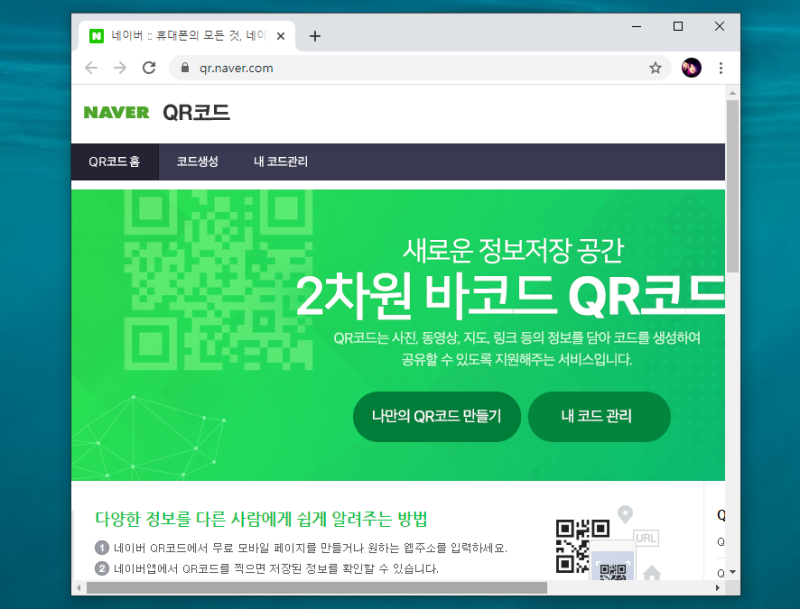Open the Chrome profile avatar

pyautogui.click(x=691, y=68)
